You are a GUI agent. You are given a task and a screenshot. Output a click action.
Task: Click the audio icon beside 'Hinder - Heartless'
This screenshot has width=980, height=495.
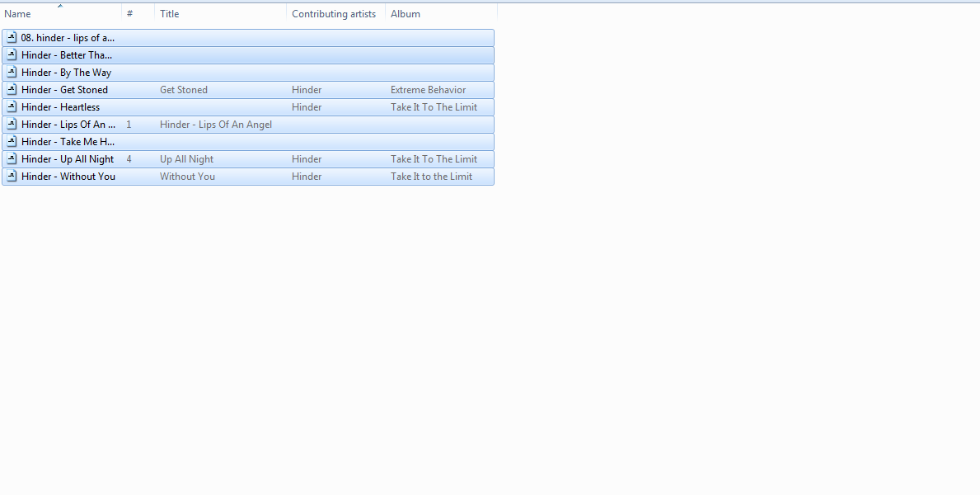[x=12, y=107]
